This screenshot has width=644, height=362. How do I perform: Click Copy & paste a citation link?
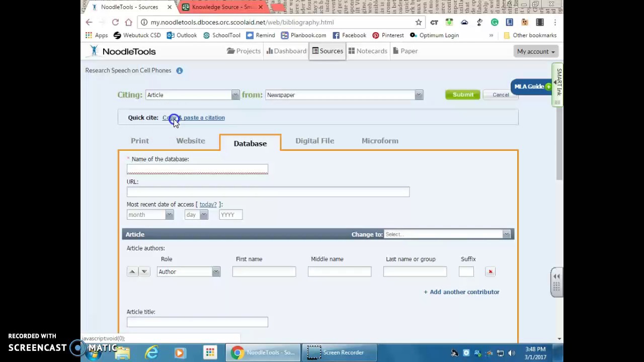194,118
